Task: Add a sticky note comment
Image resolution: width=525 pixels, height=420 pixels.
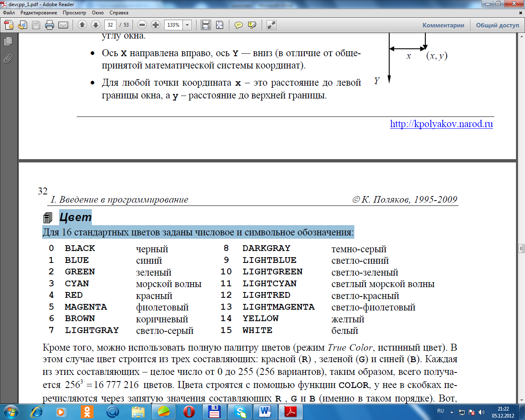Action: (238, 25)
